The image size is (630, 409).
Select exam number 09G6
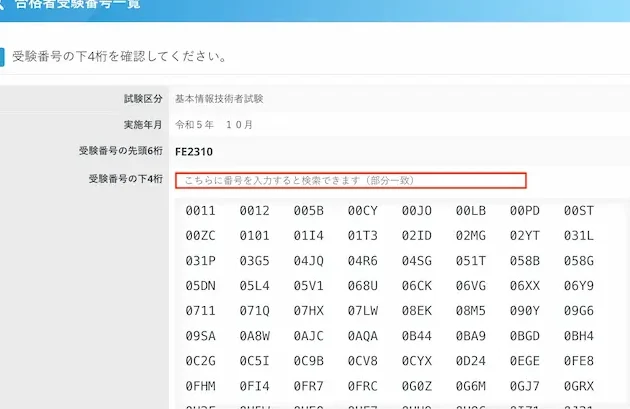tap(579, 311)
